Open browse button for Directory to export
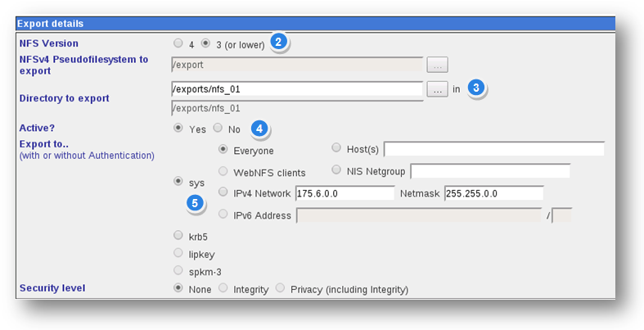 pos(438,89)
